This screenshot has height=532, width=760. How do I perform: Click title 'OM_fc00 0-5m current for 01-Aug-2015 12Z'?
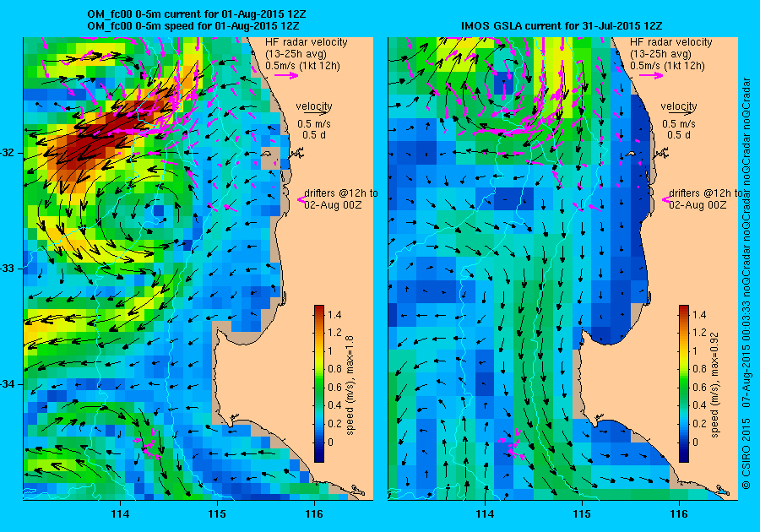pyautogui.click(x=196, y=14)
